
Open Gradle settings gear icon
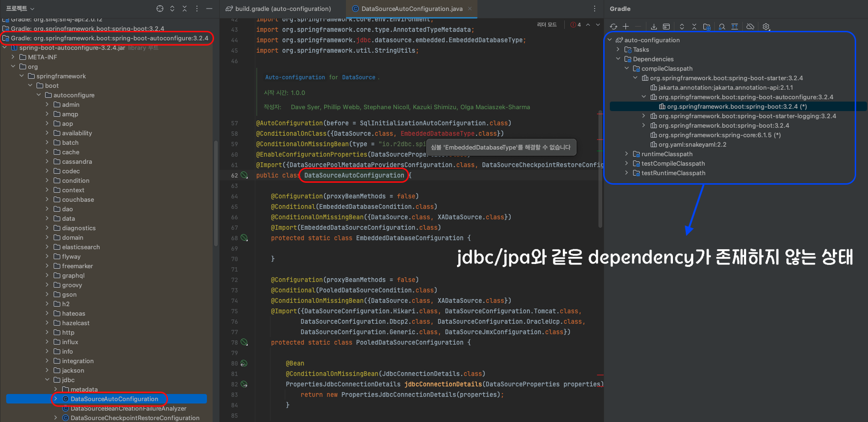click(766, 27)
